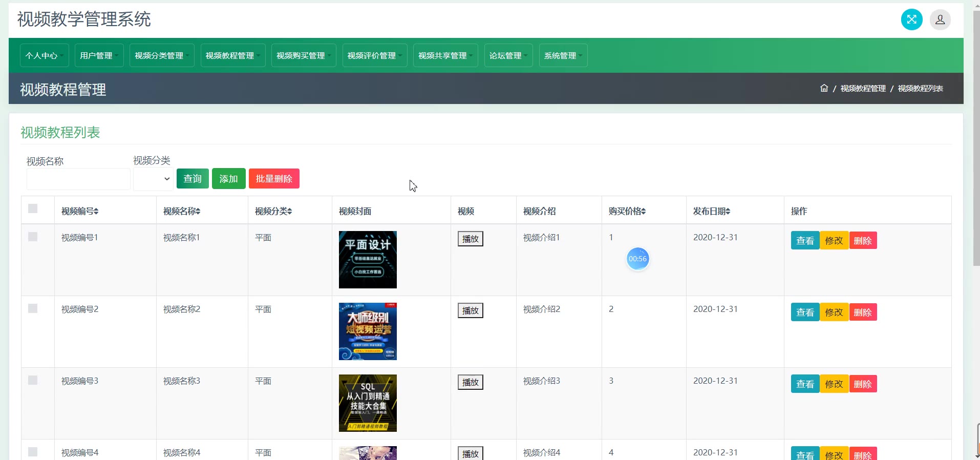Open the user profile avatar icon
Viewport: 980px width, 460px height.
point(940,20)
